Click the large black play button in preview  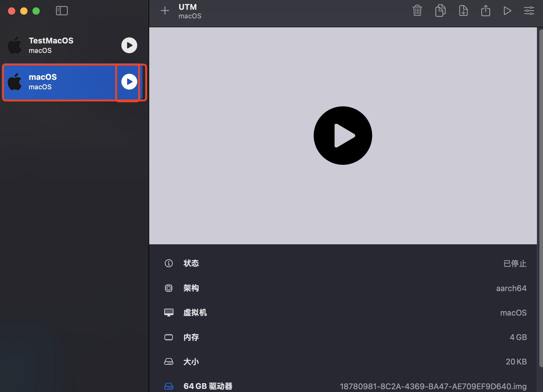[343, 135]
